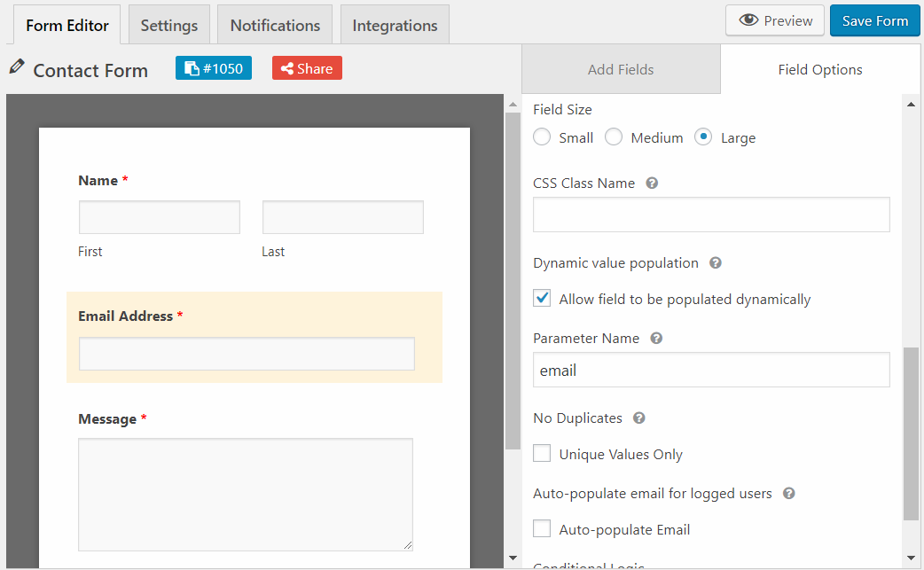Viewport: 924px width, 570px height.
Task: Open the Integrations tab
Action: pyautogui.click(x=395, y=26)
